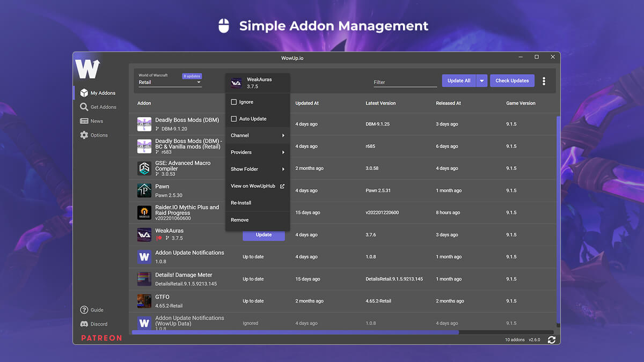Expand the Channel submenu
Image resolution: width=644 pixels, height=362 pixels.
coord(258,136)
